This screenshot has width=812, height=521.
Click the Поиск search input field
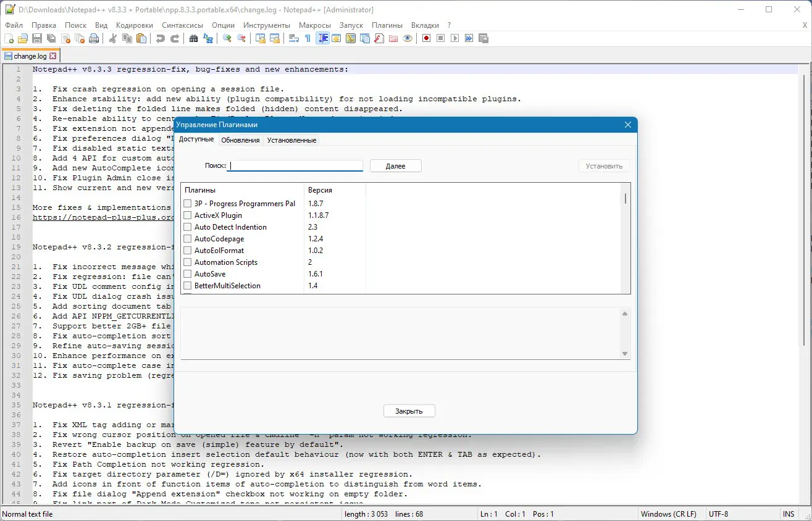click(x=295, y=165)
